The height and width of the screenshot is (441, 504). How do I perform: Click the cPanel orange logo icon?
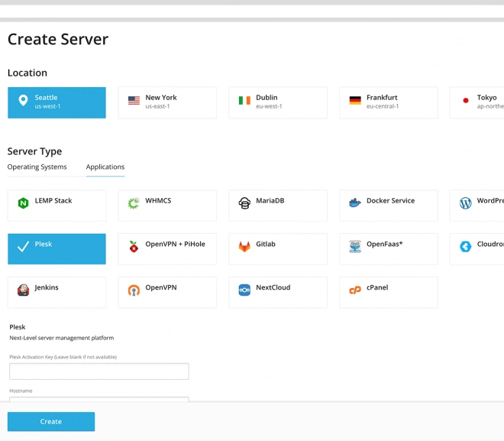click(x=355, y=290)
